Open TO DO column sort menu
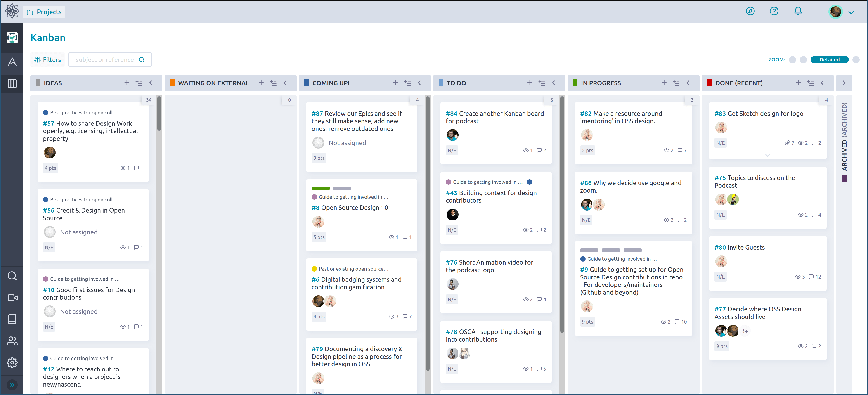The image size is (868, 395). click(541, 83)
